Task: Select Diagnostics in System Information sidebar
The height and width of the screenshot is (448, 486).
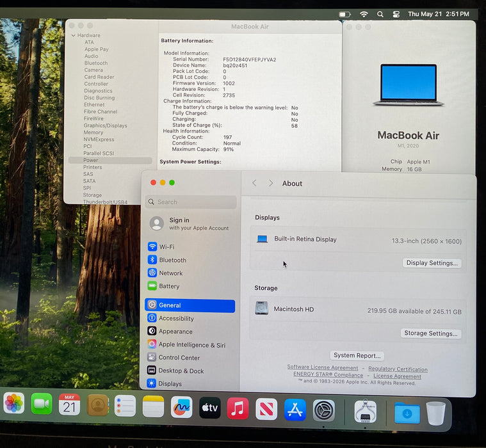Action: pos(98,91)
